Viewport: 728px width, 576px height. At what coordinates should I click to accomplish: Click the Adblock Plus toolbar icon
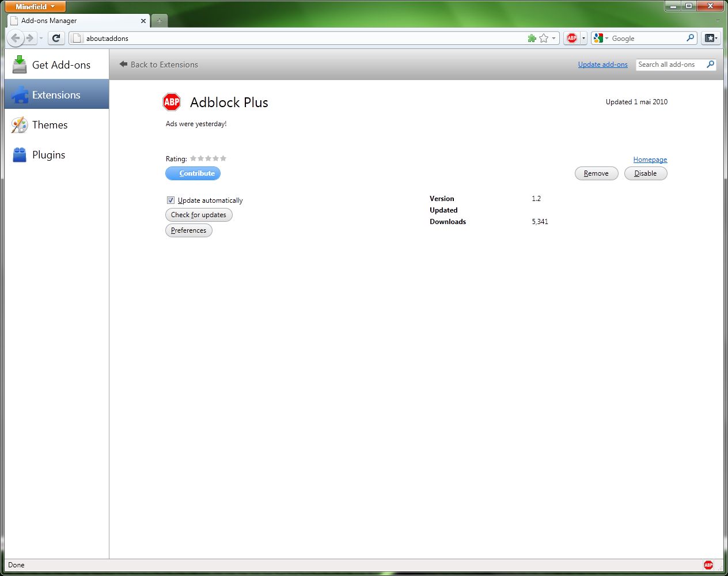pyautogui.click(x=571, y=38)
